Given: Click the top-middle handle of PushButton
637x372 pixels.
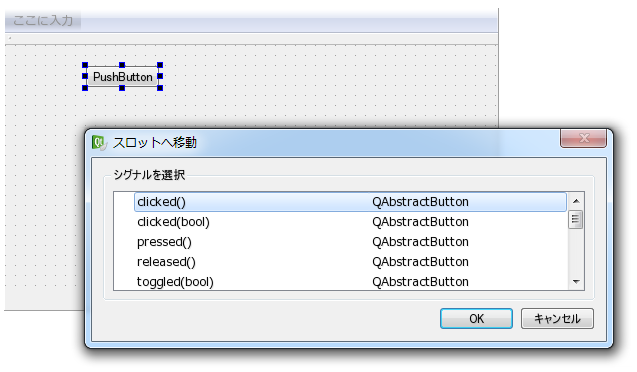Looking at the screenshot, I should click(x=122, y=65).
